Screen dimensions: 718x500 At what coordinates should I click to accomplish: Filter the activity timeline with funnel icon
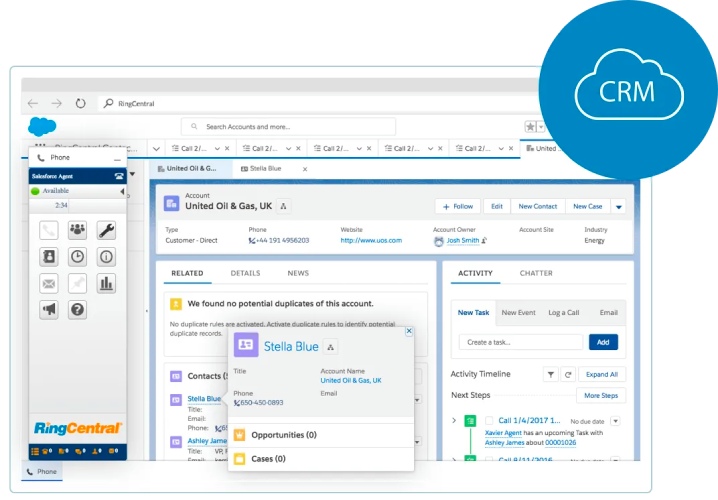pos(551,375)
